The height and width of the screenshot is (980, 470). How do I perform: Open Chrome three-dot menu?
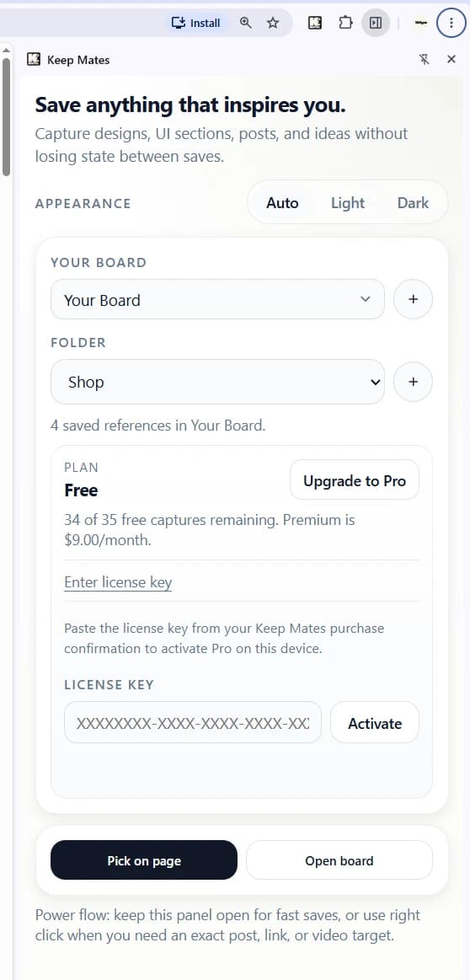pos(451,23)
